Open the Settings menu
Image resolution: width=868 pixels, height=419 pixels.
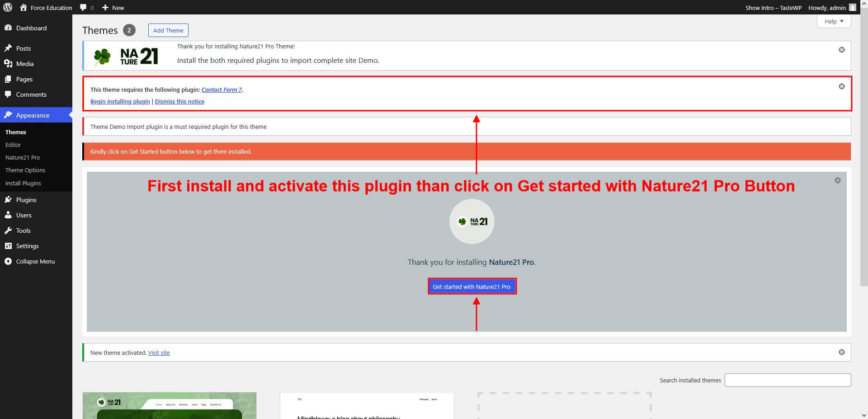point(27,246)
